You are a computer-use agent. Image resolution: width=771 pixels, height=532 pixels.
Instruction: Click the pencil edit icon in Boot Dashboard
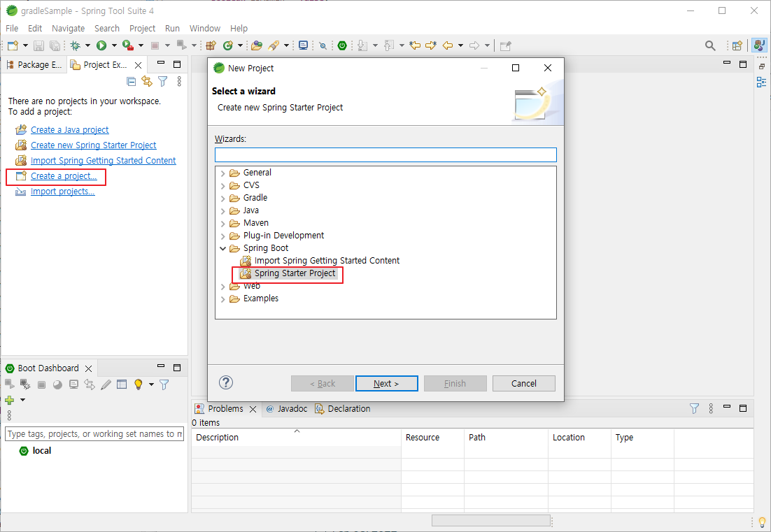point(106,384)
